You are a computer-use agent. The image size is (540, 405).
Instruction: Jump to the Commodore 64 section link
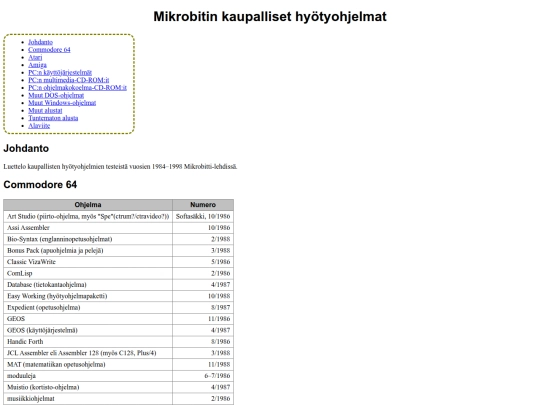49,50
